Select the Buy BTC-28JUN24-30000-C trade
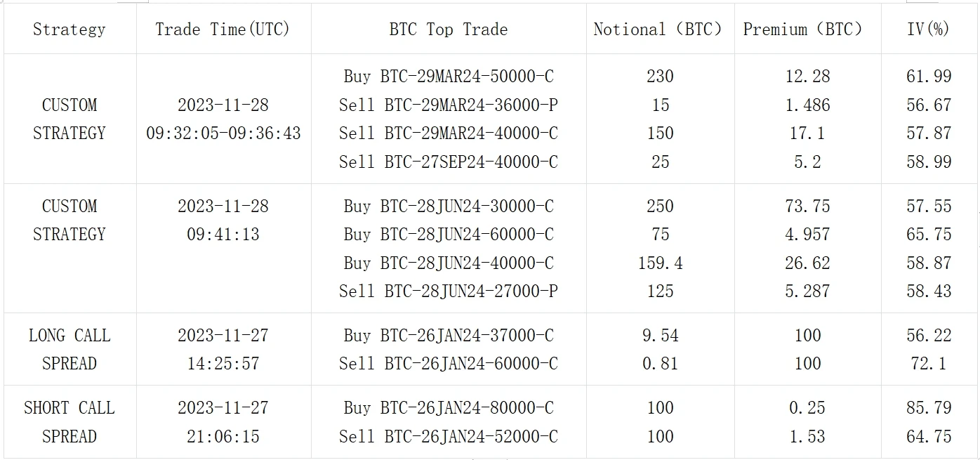The image size is (980, 460). tap(448, 206)
